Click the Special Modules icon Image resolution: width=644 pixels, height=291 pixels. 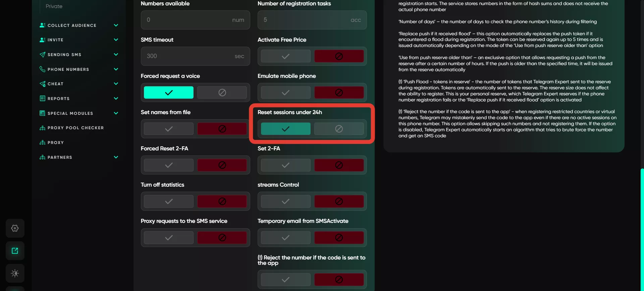(42, 113)
